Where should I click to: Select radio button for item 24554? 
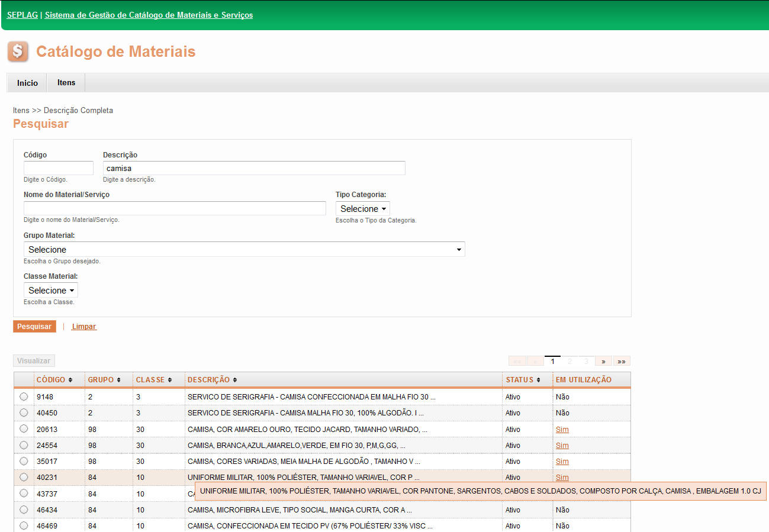24,445
